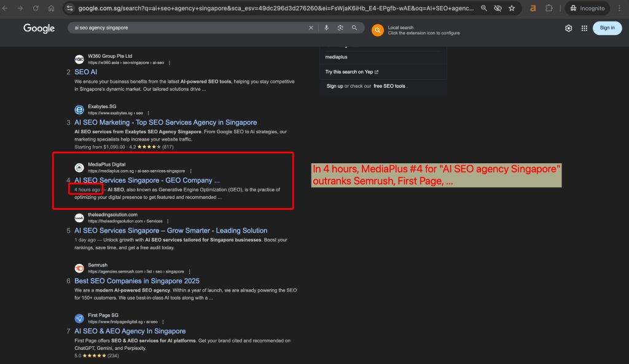This screenshot has width=629, height=364.
Task: Click the First Page SG site name
Action: [103, 315]
